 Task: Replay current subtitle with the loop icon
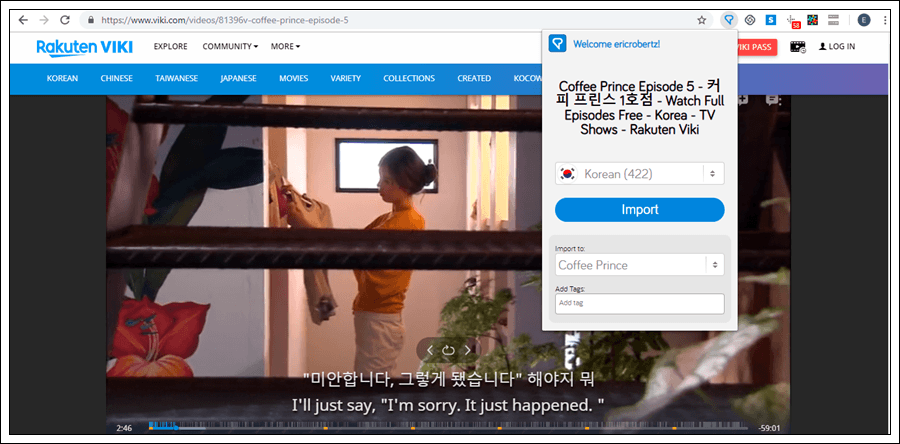click(448, 350)
